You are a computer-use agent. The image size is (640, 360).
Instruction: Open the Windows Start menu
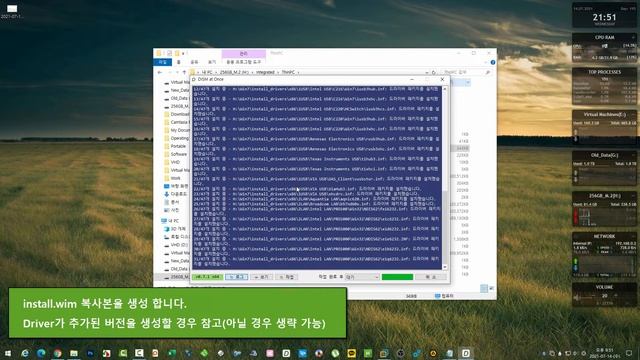[x=7, y=353]
